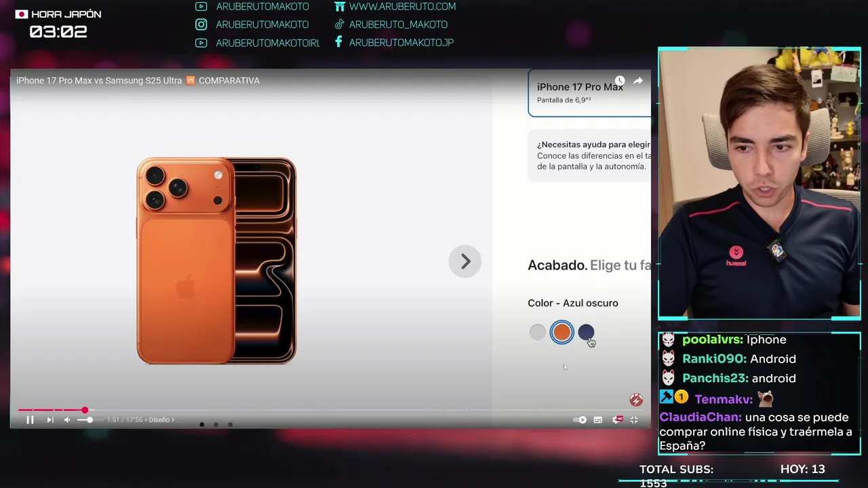This screenshot has height=488, width=868.
Task: Open the ¿Necesitas ayuda para elegir? card
Action: click(x=589, y=155)
